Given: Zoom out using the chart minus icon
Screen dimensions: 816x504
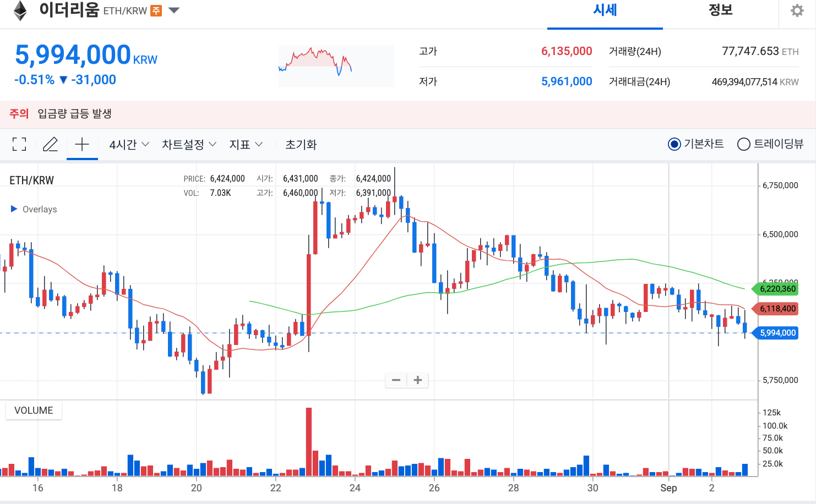Looking at the screenshot, I should click(x=395, y=380).
